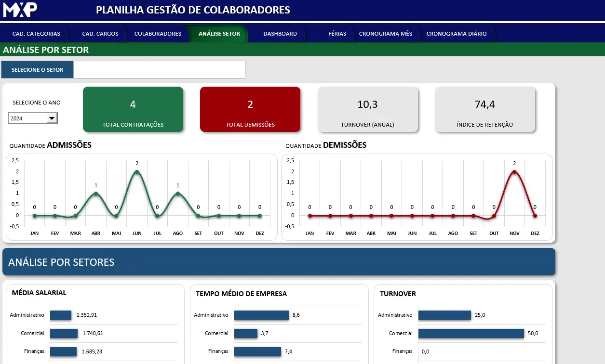Click the JUN peak point in Admissões chart
Viewport: 605px width, 364px height.
137,172
